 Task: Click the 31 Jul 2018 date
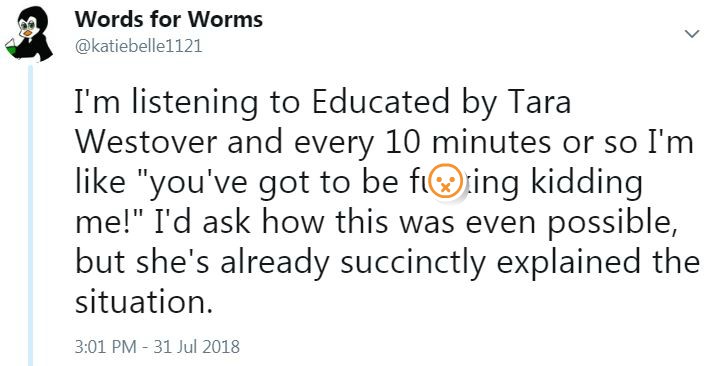click(x=196, y=347)
